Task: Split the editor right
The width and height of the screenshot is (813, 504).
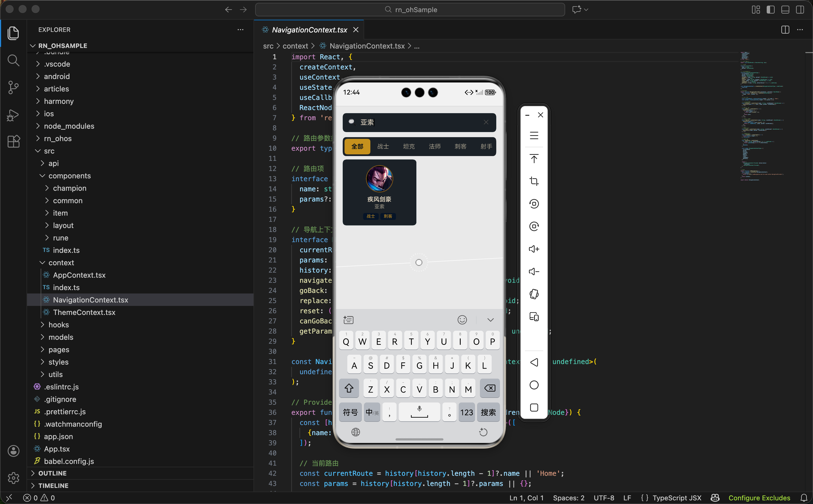Action: tap(785, 30)
